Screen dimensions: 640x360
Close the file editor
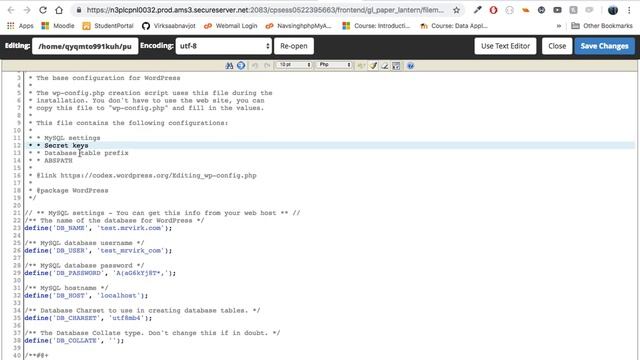[x=557, y=46]
